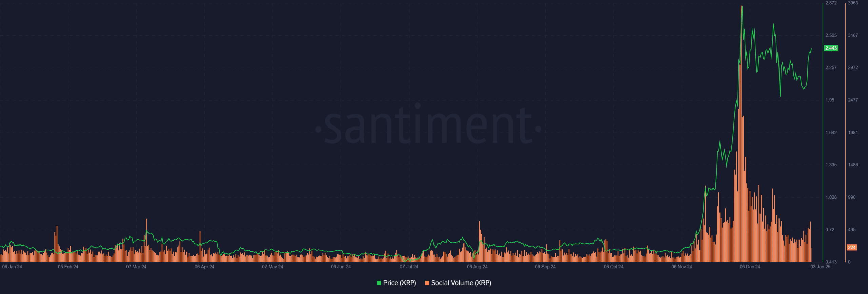Click the 05 Feb 24 date label

(x=68, y=267)
